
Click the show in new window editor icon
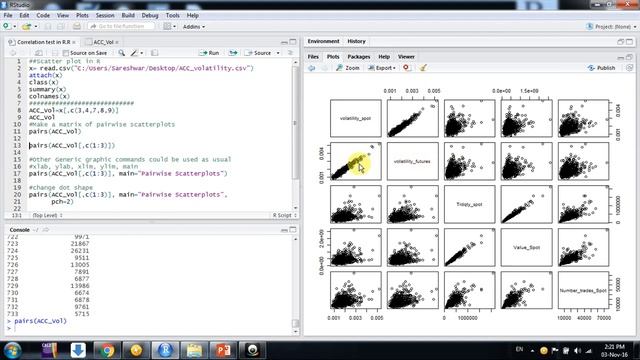pos(39,53)
